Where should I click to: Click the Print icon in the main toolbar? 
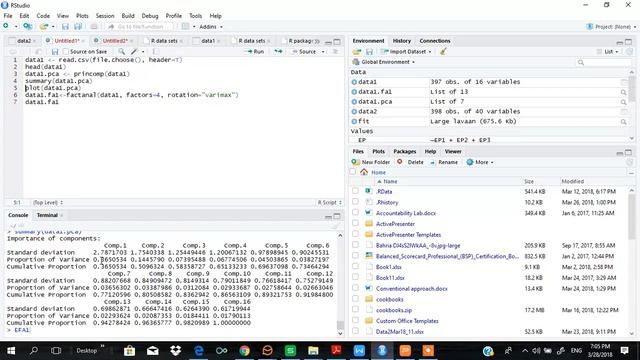(x=94, y=27)
